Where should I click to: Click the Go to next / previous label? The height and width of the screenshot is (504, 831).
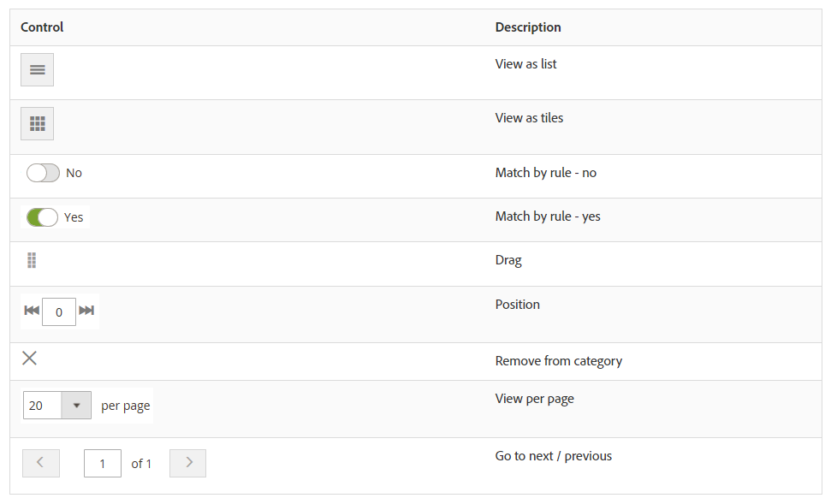[x=553, y=455]
